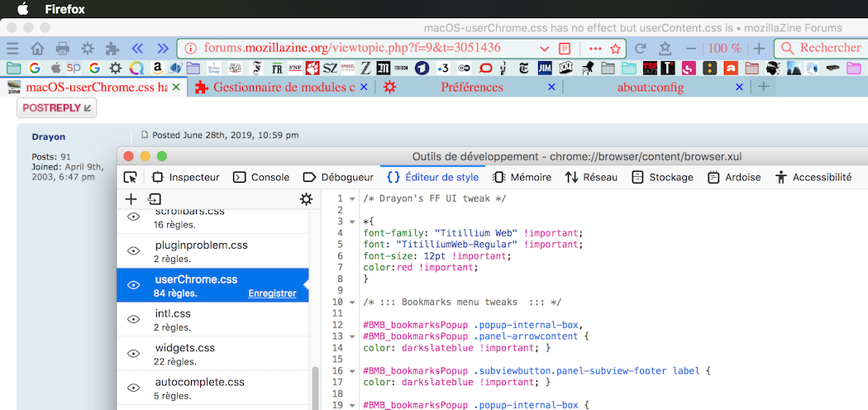Create a new style sheet
The width and height of the screenshot is (868, 410).
tap(131, 199)
